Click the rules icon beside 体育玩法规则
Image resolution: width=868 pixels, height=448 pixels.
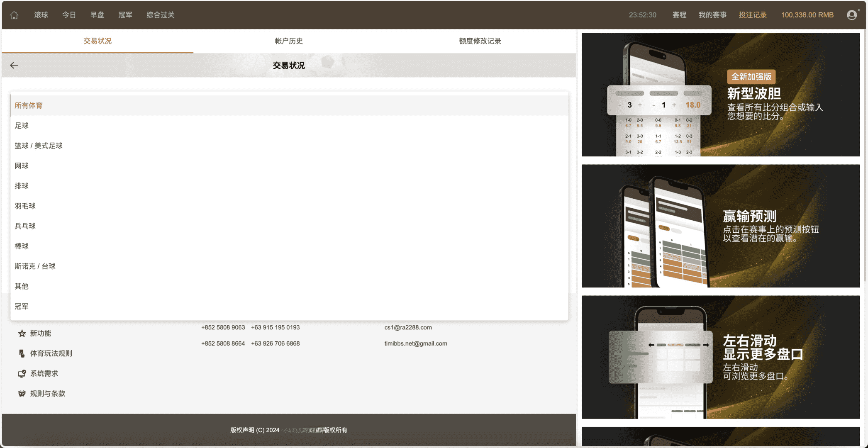pos(22,353)
